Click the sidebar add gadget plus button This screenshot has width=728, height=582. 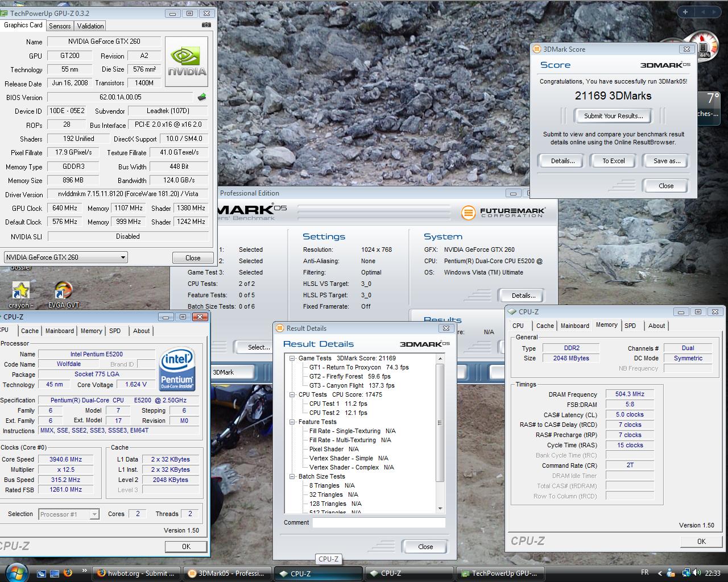click(x=685, y=11)
